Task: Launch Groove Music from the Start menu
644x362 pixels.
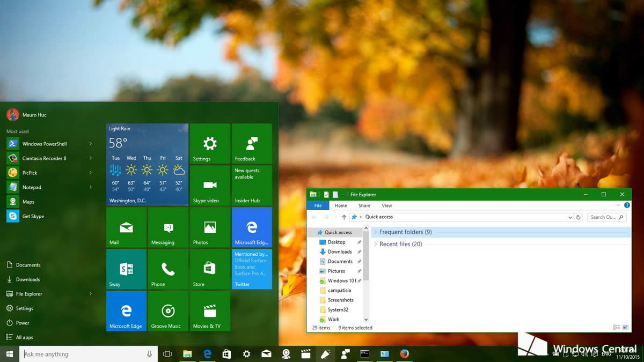Action: click(x=167, y=311)
